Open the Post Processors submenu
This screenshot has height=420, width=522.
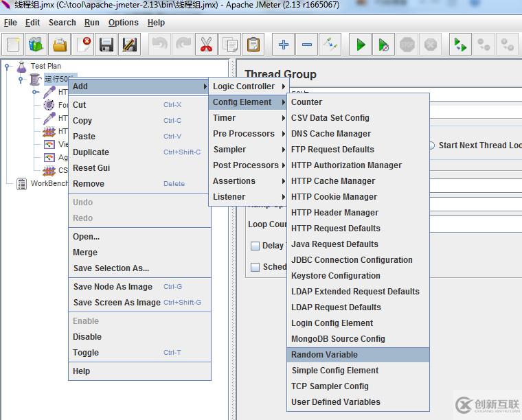[246, 165]
